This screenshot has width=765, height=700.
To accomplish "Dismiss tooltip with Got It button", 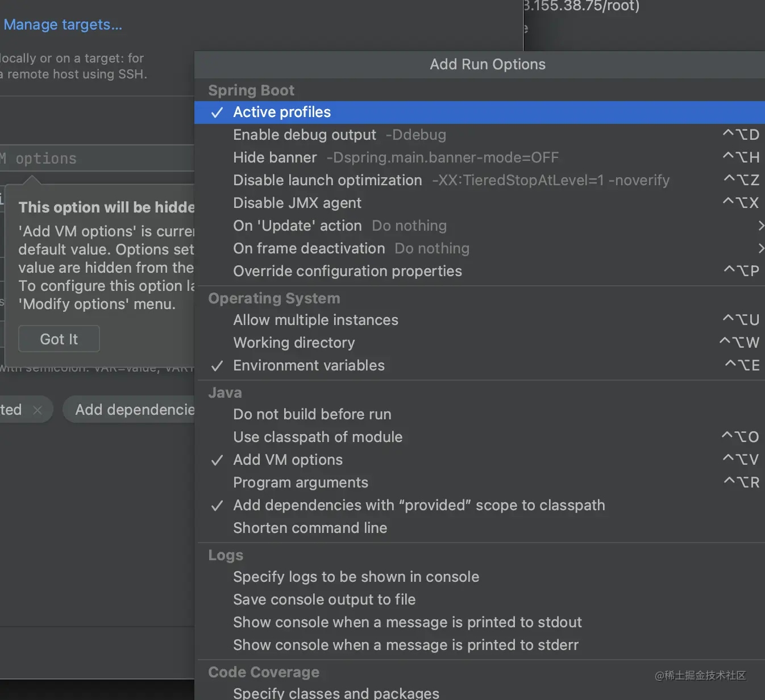I will tap(59, 339).
